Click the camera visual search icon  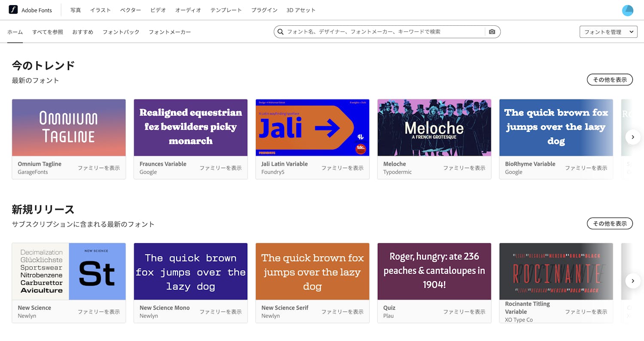click(492, 32)
